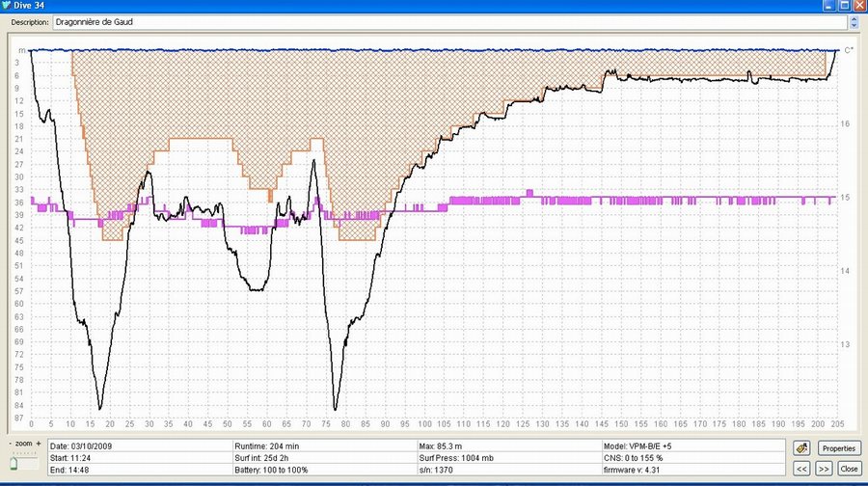The image size is (868, 486).
Task: Adjust the zoom slider handle
Action: click(x=14, y=462)
